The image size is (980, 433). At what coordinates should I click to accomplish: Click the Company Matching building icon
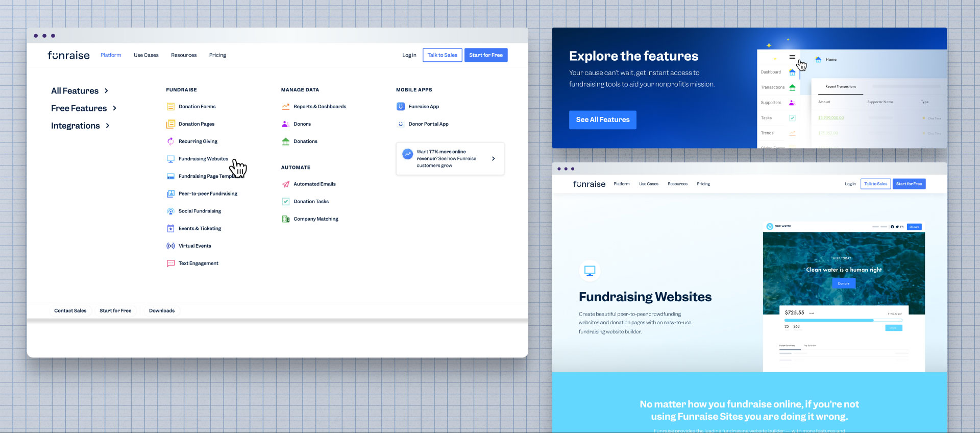pos(286,219)
